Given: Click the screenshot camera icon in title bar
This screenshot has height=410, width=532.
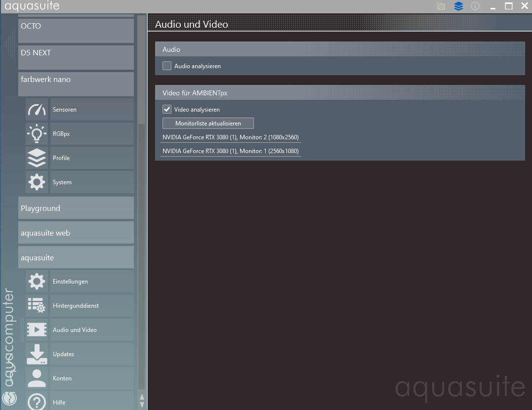Looking at the screenshot, I should click(441, 6).
